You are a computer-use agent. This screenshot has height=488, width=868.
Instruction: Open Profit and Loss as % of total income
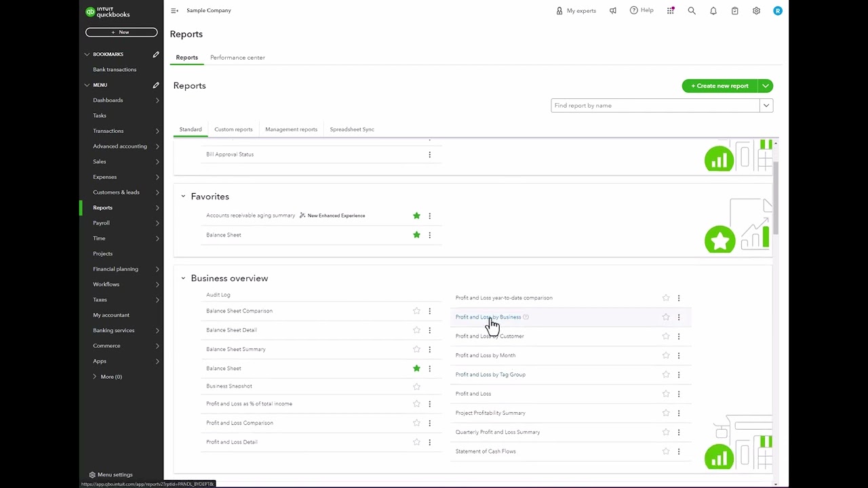pos(249,404)
